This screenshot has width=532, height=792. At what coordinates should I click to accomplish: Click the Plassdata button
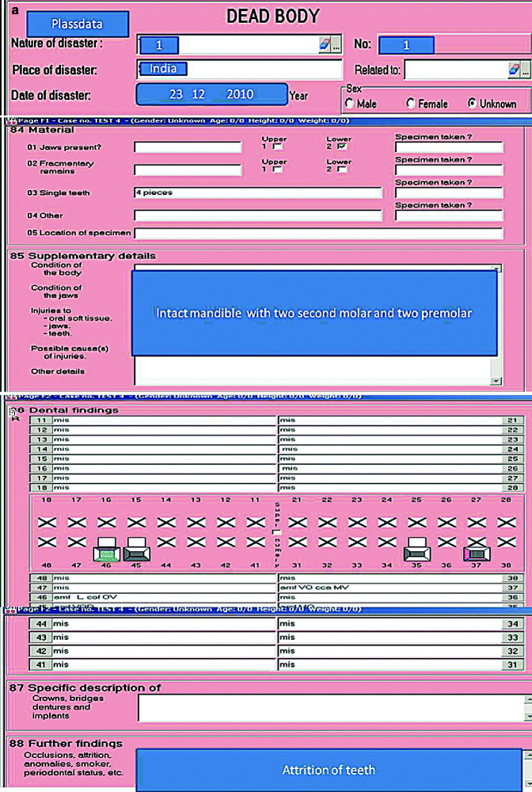(x=76, y=25)
